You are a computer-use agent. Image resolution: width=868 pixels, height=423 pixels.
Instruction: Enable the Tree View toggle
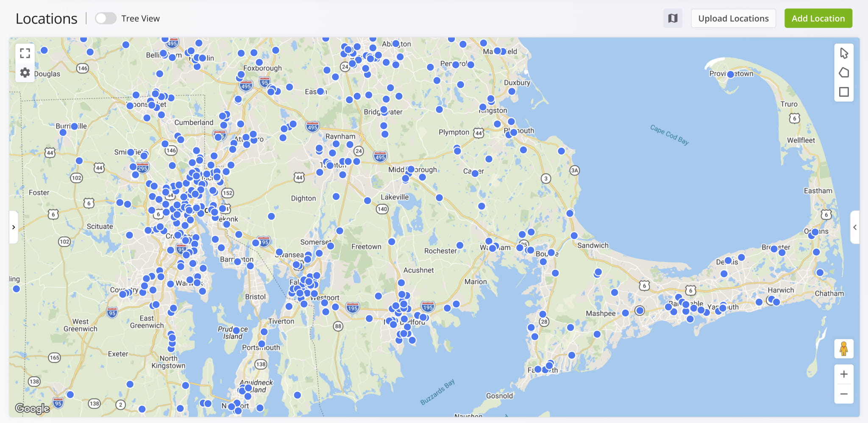[106, 18]
